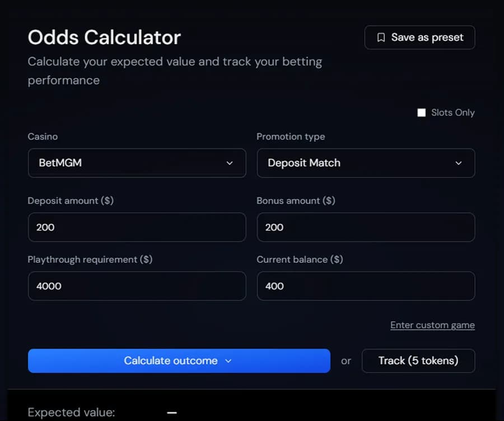Click the bookmark icon in Save as preset
Image resolution: width=504 pixels, height=421 pixels.
pyautogui.click(x=382, y=37)
